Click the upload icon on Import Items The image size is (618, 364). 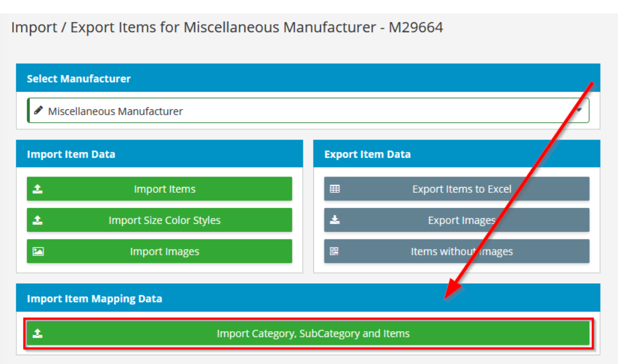coord(37,189)
